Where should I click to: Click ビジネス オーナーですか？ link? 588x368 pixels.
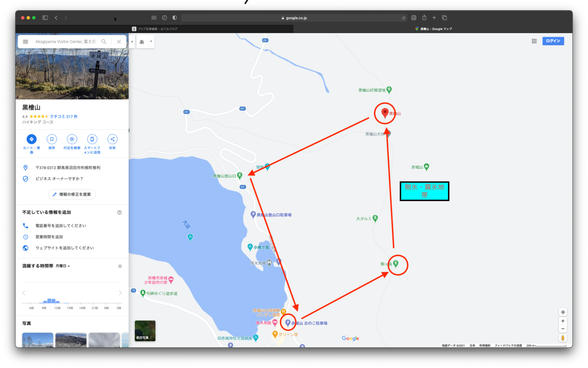click(x=59, y=179)
